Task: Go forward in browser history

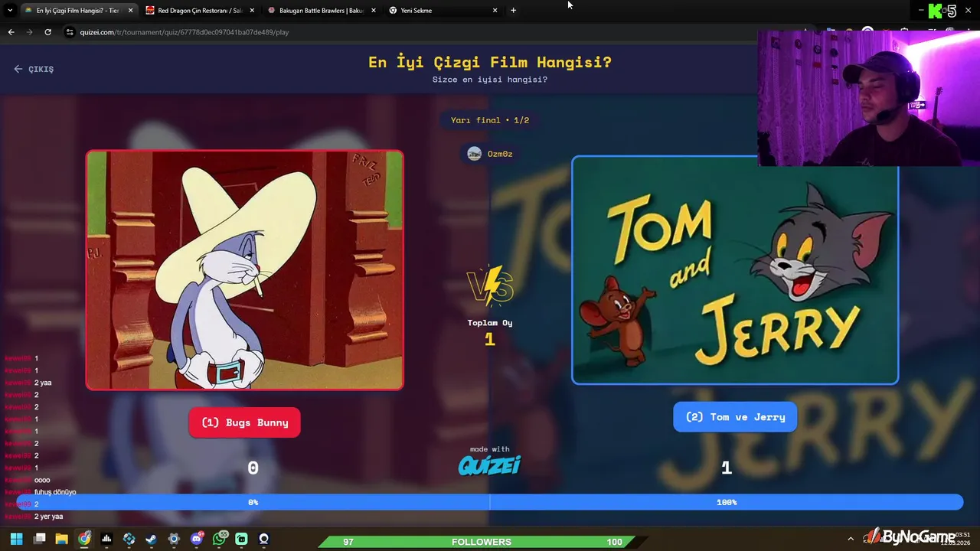Action: 29,32
